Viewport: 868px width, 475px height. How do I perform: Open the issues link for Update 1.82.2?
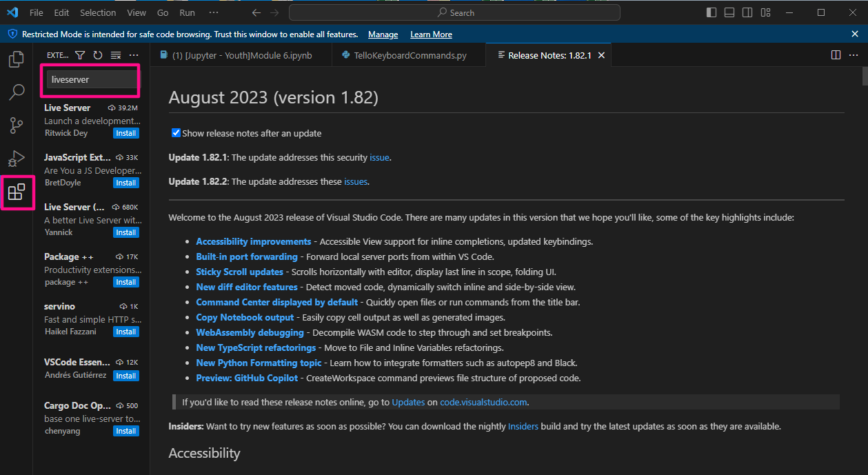pyautogui.click(x=356, y=181)
